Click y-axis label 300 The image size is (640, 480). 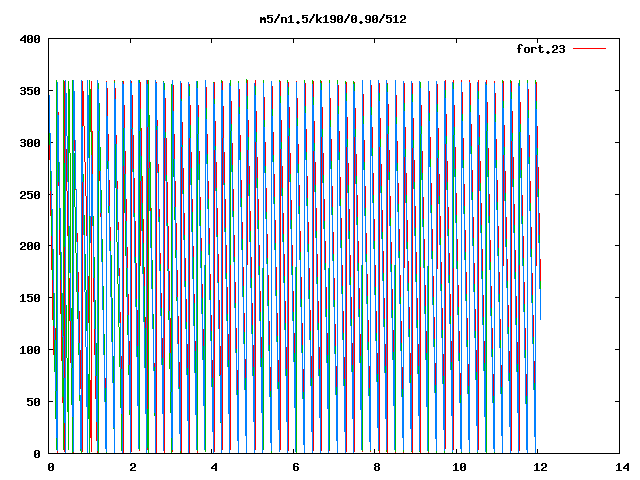point(30,143)
